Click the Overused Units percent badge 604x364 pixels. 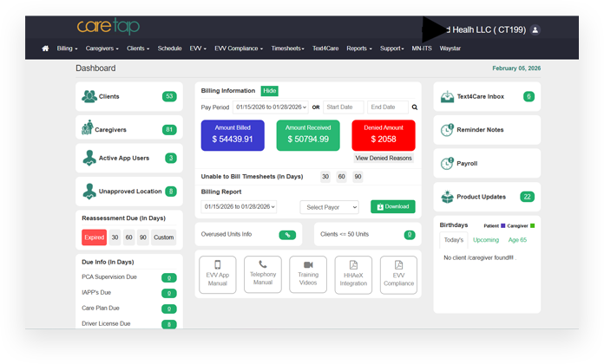pyautogui.click(x=287, y=235)
